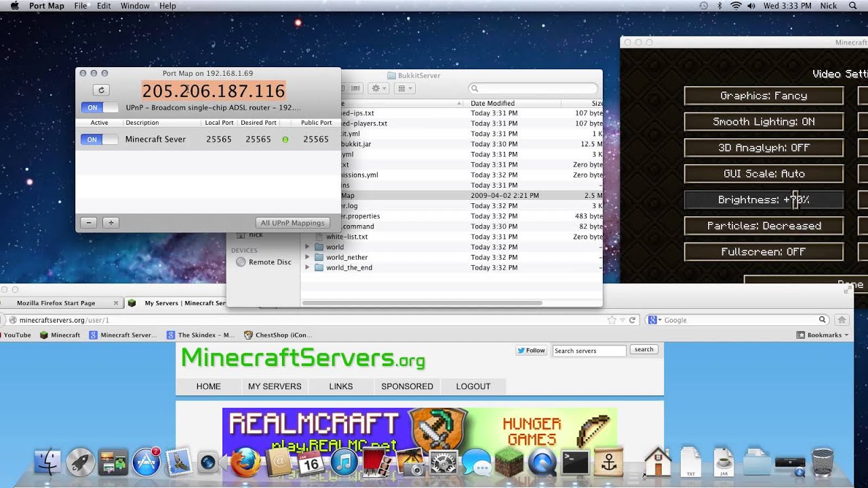
Task: Open the Port Map application menu
Action: [x=47, y=5]
